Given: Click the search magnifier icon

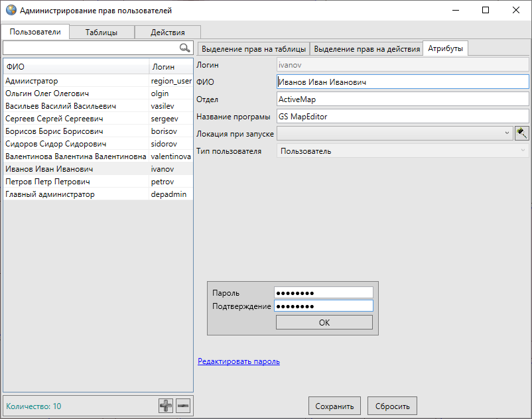Looking at the screenshot, I should coord(185,48).
